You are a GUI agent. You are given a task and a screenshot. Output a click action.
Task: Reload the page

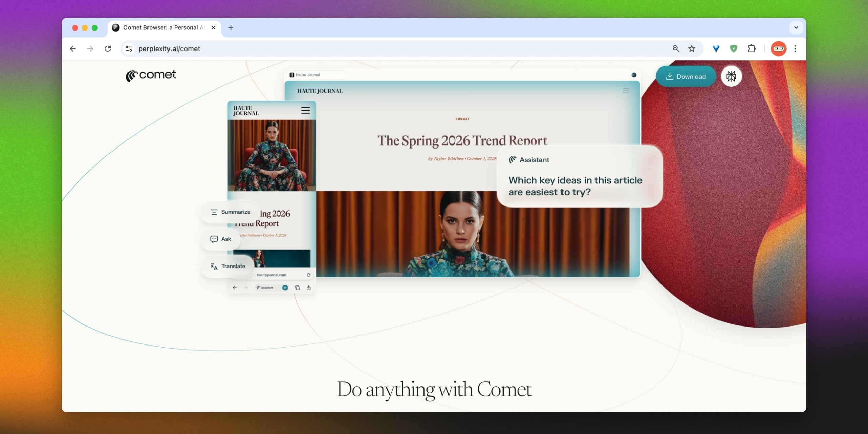108,49
